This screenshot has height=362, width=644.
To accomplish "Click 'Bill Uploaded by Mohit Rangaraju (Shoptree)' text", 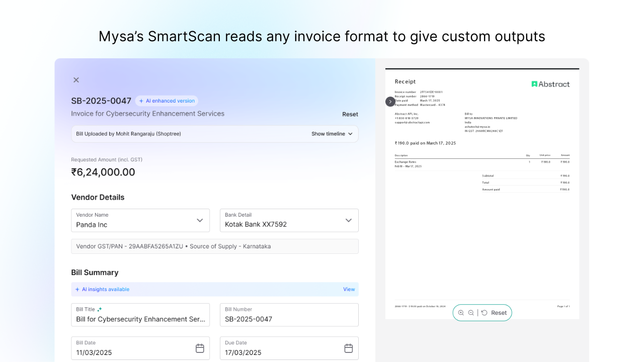I will [128, 134].
